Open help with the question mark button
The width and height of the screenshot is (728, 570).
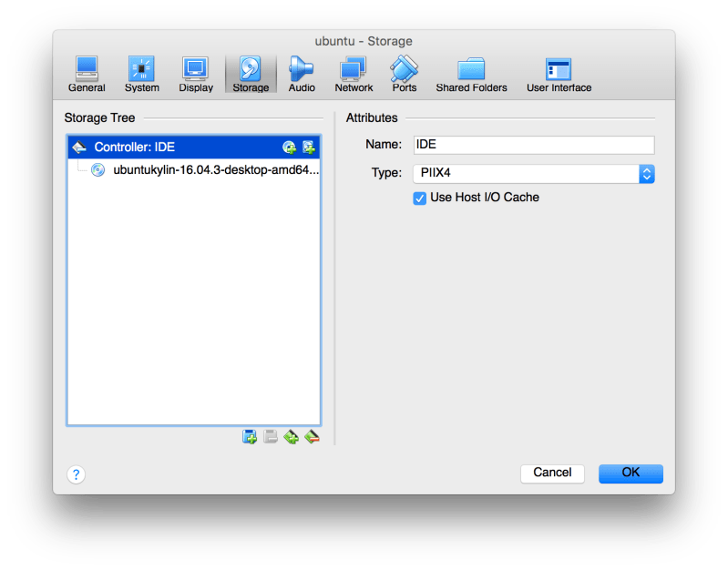click(x=77, y=474)
